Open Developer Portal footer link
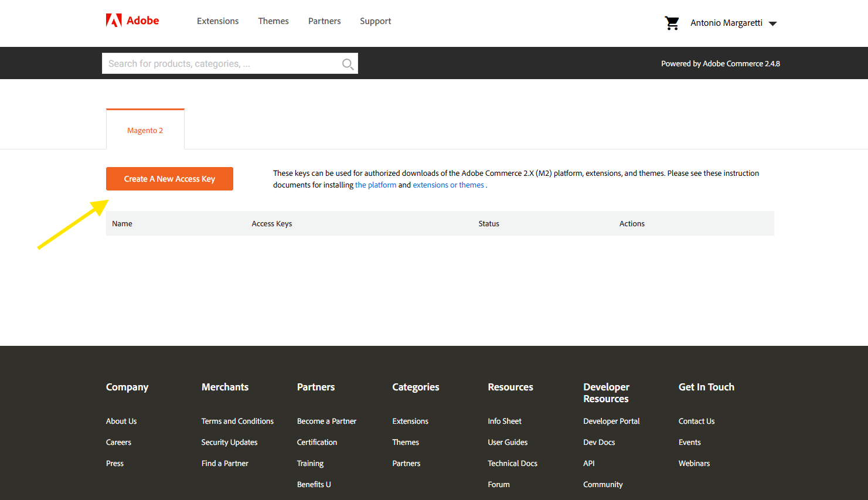The height and width of the screenshot is (500, 868). click(611, 421)
